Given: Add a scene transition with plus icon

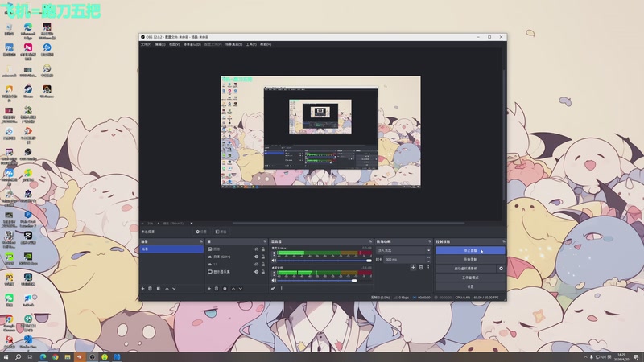Looking at the screenshot, I should point(413,268).
